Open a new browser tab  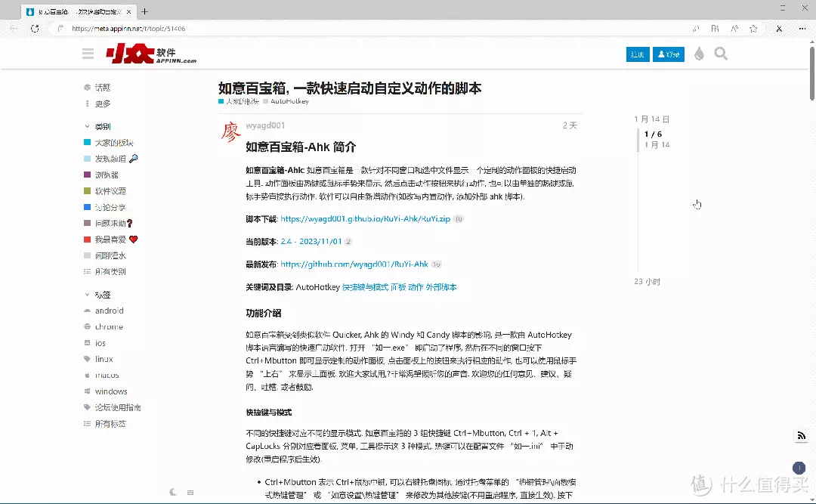(x=145, y=11)
